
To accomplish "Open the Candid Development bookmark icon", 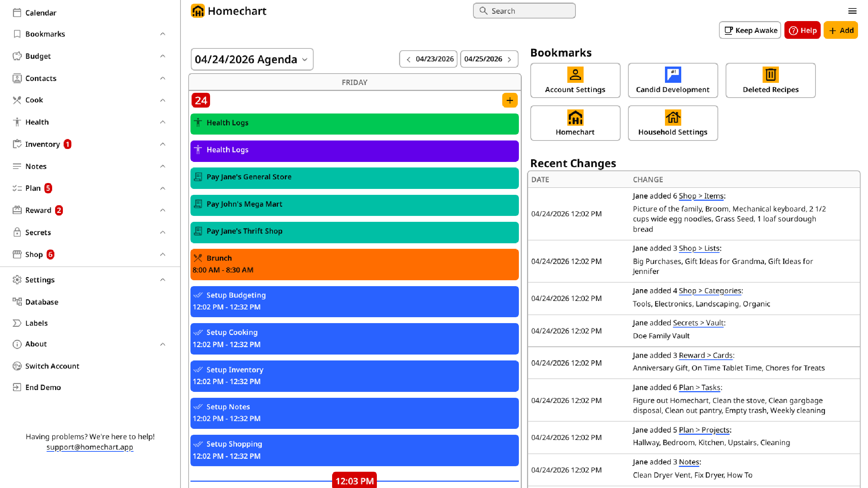I will (673, 75).
